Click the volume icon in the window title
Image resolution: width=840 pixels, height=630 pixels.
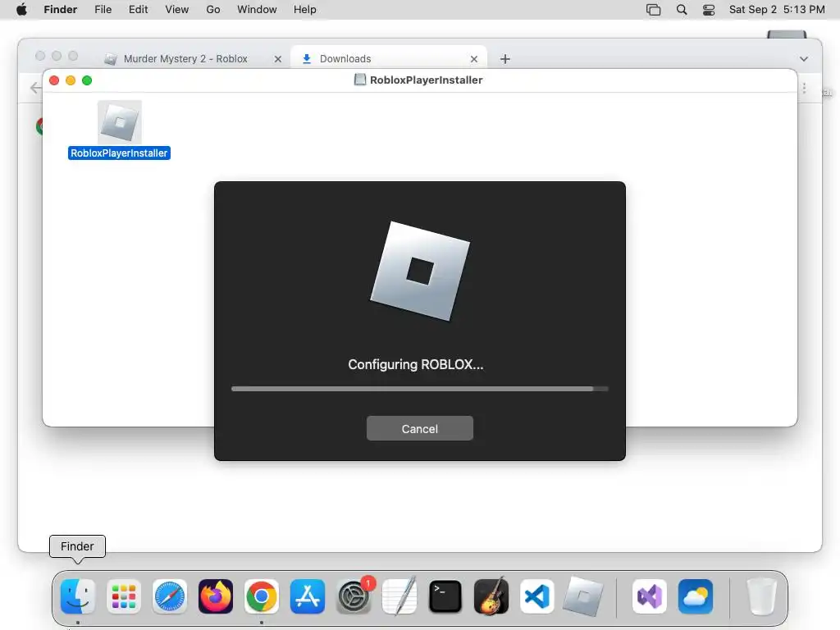360,80
